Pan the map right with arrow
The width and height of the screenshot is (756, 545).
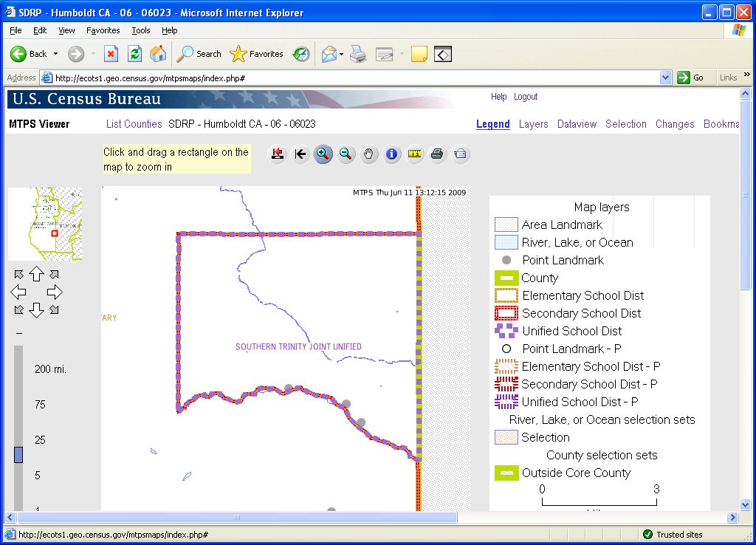click(x=55, y=292)
